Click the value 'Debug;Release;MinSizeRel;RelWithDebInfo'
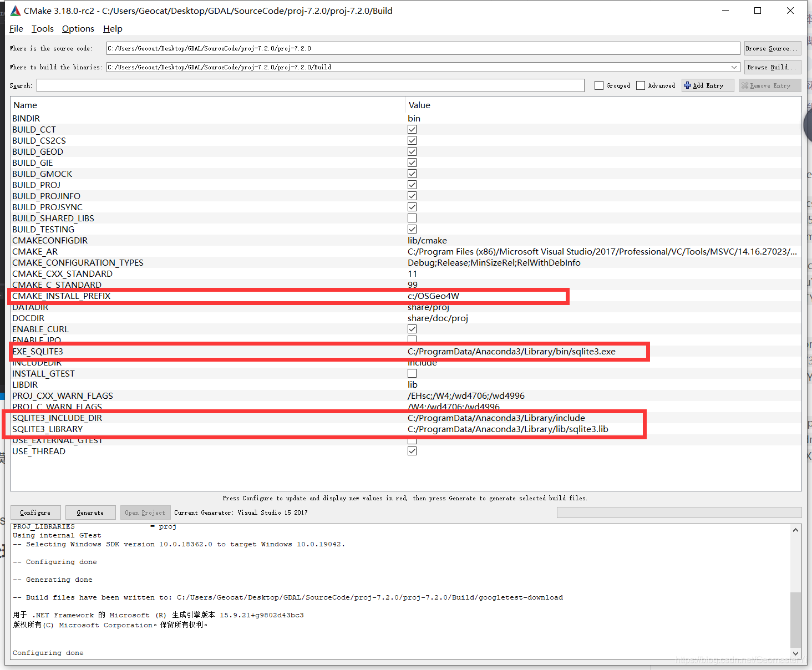 pyautogui.click(x=494, y=262)
